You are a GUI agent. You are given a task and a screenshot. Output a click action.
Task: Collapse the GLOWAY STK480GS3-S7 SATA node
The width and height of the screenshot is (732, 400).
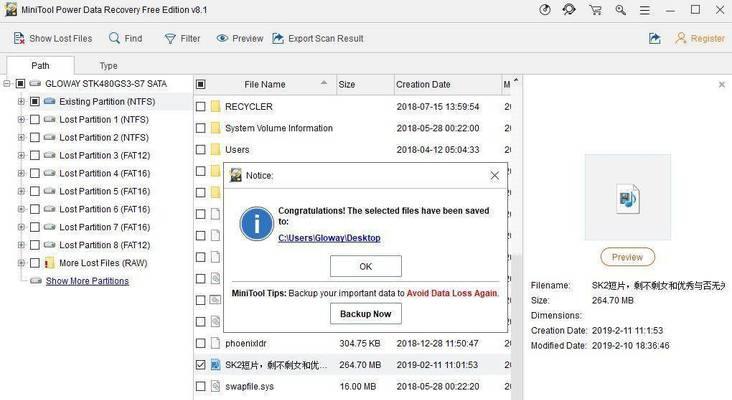click(7, 84)
